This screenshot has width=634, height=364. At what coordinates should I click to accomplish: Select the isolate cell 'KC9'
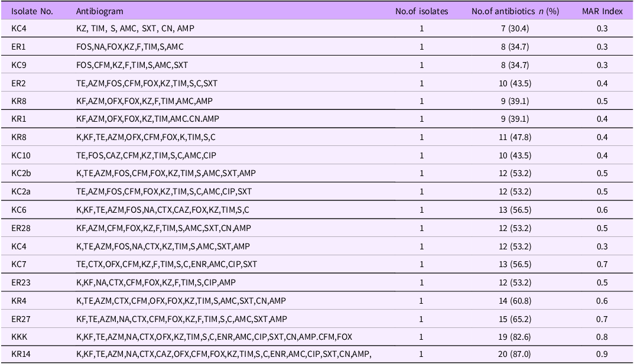[x=18, y=64]
